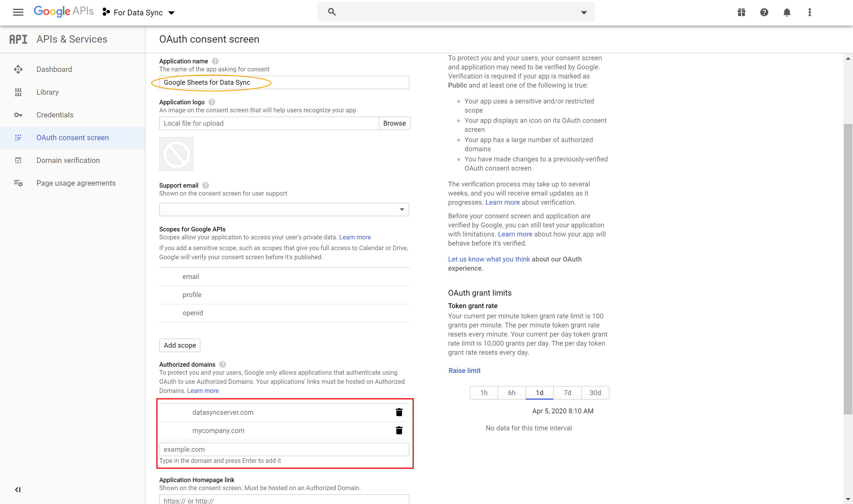Select the 7d time interval tab
Image resolution: width=853 pixels, height=504 pixels.
tap(567, 393)
